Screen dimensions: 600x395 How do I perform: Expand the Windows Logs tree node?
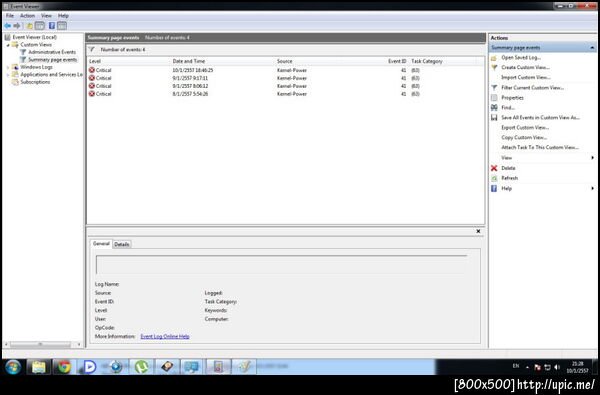[x=8, y=67]
